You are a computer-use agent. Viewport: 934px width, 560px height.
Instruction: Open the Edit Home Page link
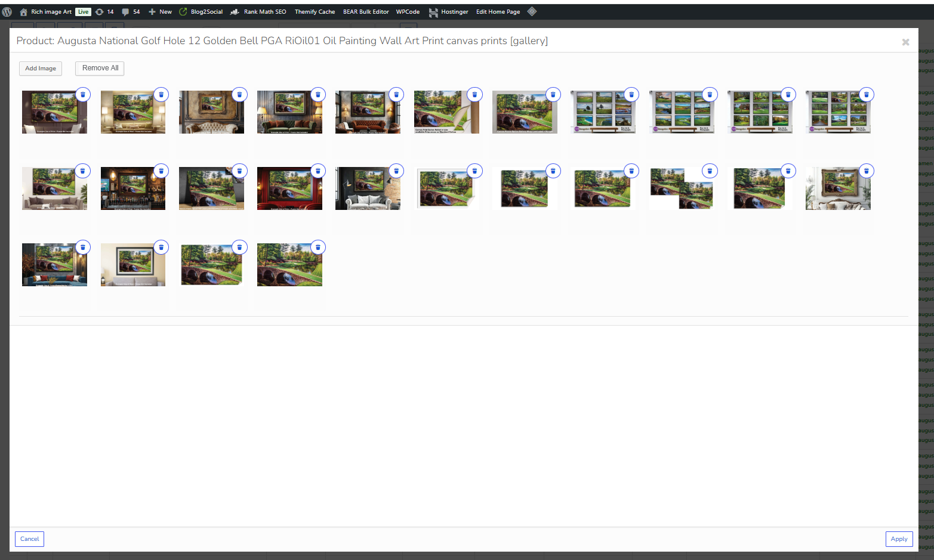pos(498,12)
